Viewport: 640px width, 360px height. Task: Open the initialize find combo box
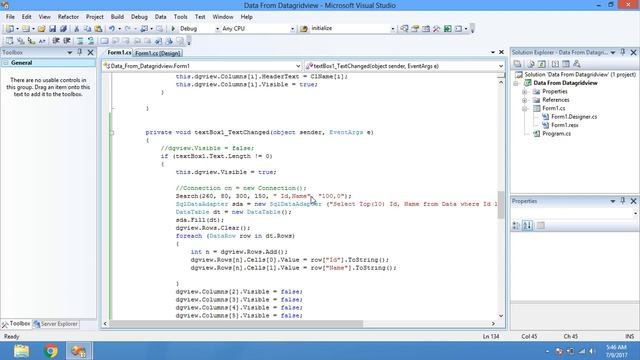tap(393, 29)
